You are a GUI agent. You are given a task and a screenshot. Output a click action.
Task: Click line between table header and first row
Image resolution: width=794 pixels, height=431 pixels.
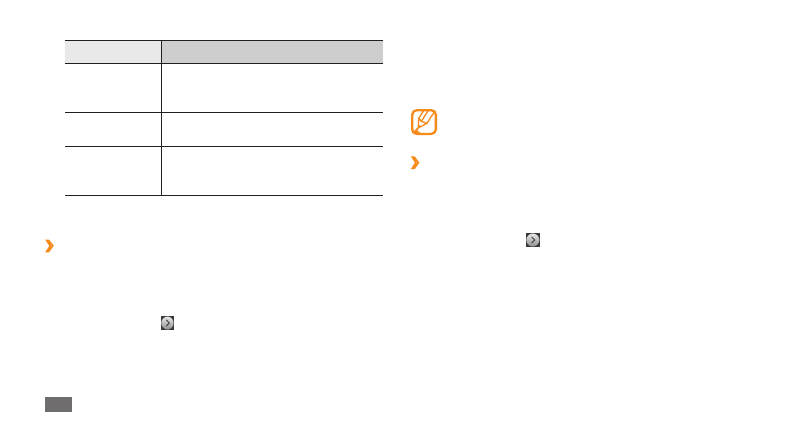[224, 63]
